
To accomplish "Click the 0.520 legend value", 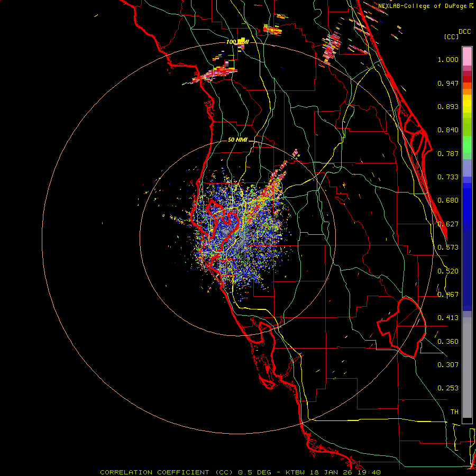I will [448, 271].
